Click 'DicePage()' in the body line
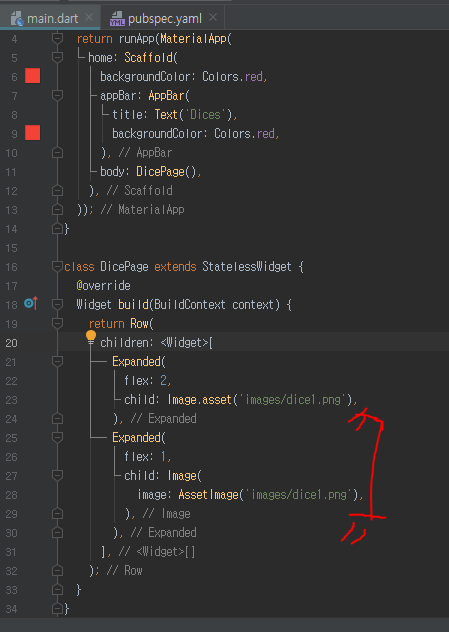 pos(166,172)
